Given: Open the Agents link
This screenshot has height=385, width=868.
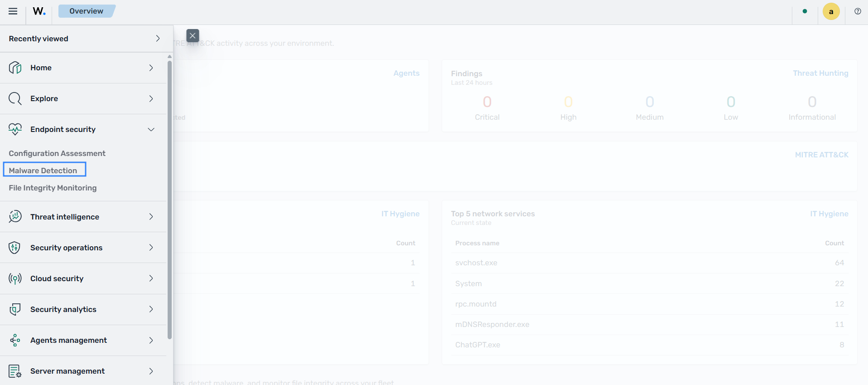Looking at the screenshot, I should 406,73.
